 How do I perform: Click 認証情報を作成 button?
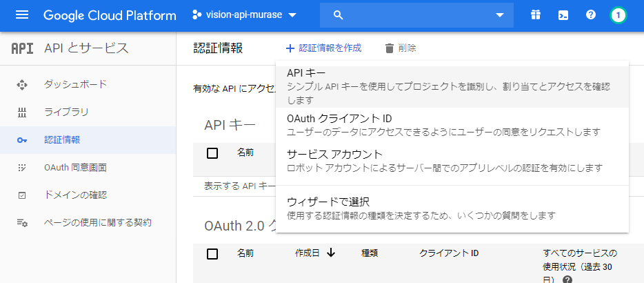323,48
